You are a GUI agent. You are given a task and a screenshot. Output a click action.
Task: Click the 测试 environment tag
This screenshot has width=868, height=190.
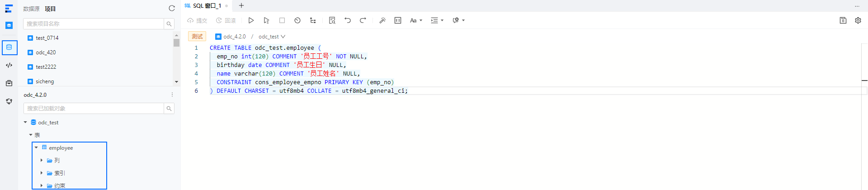coord(197,37)
